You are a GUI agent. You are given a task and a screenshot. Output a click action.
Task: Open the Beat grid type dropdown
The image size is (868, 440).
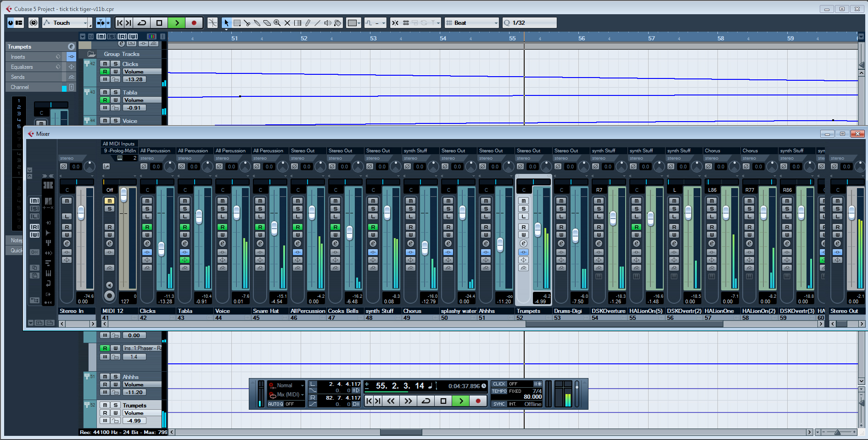pyautogui.click(x=472, y=23)
